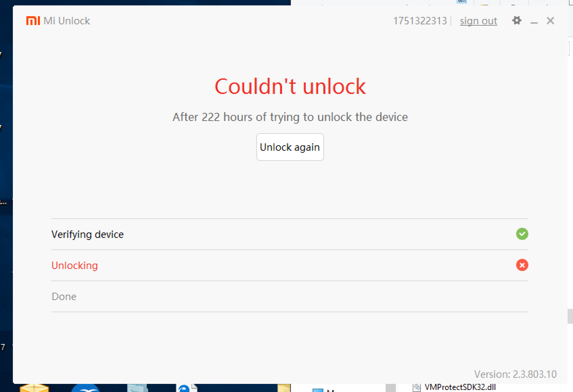The height and width of the screenshot is (392, 573).
Task: Sign out of the Mi account
Action: [x=478, y=21]
